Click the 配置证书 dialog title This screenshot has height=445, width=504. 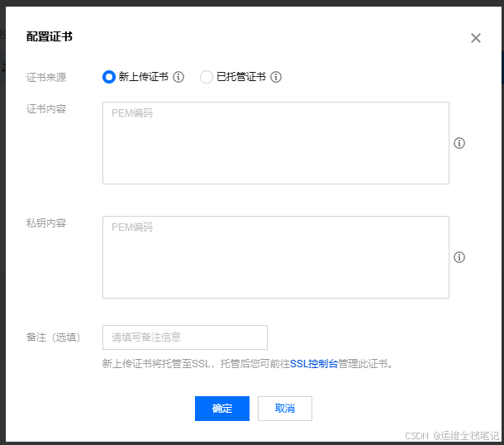coord(50,36)
